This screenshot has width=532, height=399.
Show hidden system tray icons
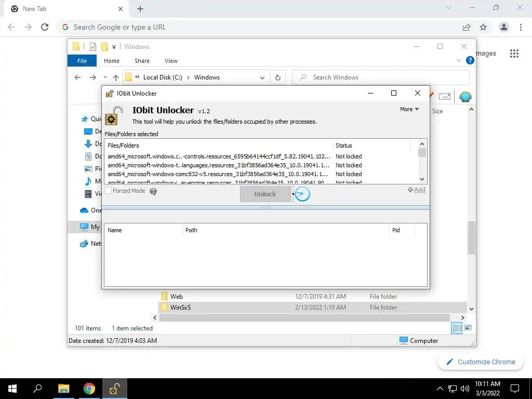click(440, 389)
